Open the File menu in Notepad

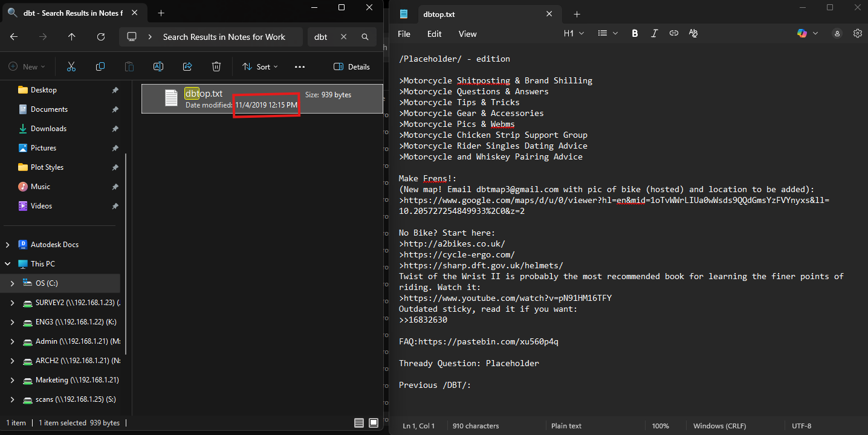404,34
